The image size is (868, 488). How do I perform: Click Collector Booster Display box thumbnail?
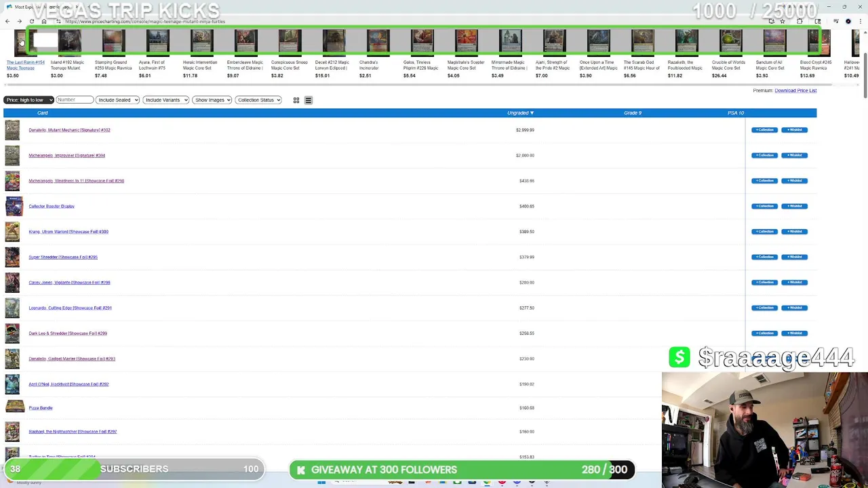click(14, 206)
